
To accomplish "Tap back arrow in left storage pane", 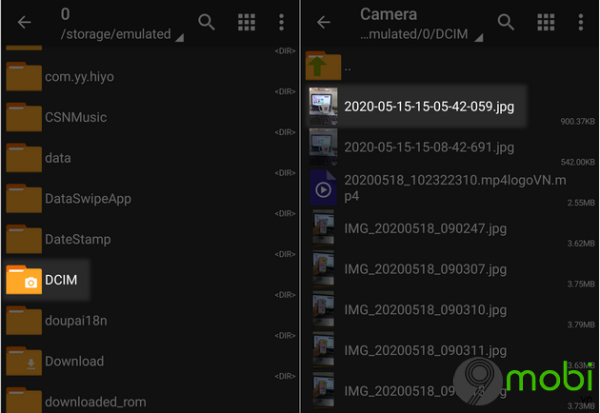I will 24,22.
